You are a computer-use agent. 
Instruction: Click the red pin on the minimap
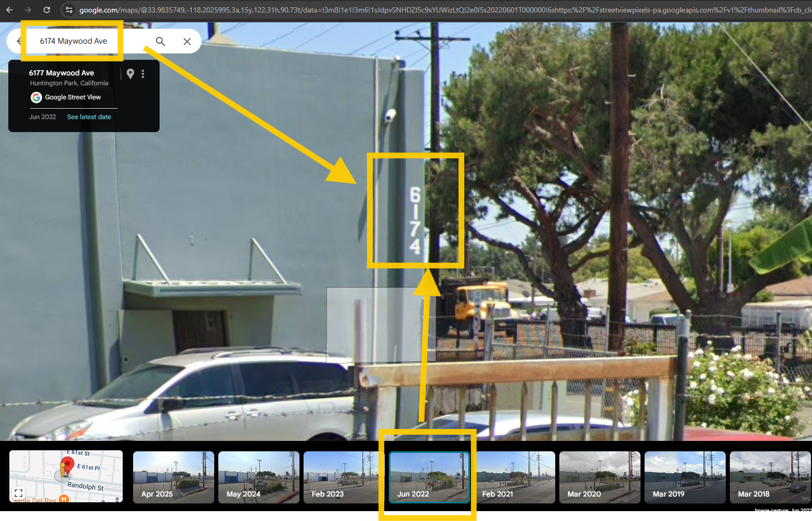(67, 466)
